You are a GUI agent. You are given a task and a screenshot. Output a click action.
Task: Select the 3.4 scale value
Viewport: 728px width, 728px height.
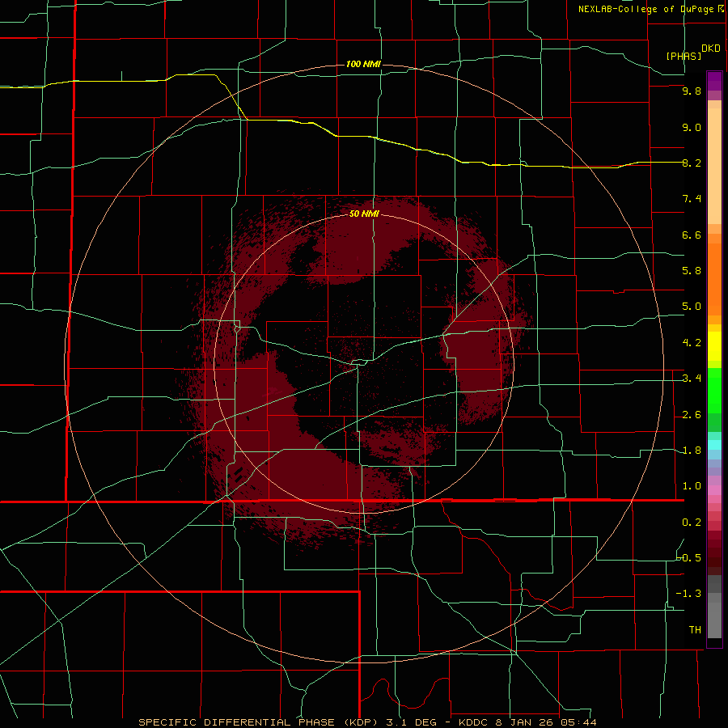coord(692,379)
